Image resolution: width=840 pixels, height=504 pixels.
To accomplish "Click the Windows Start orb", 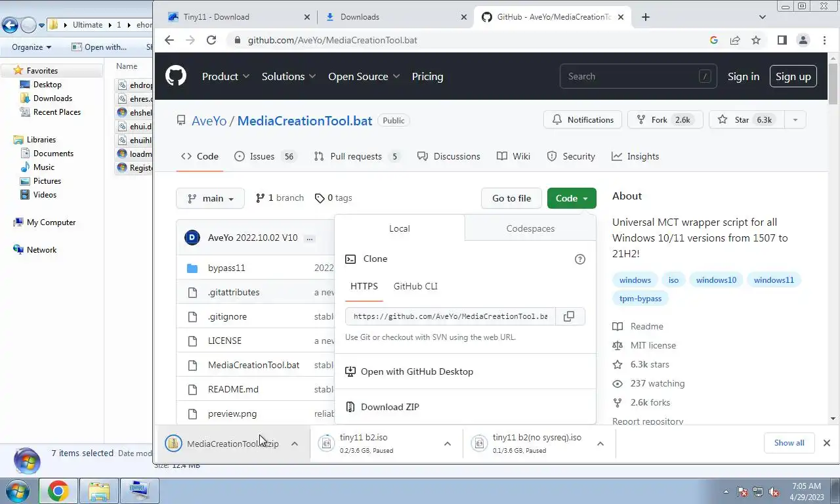I will 17,491.
